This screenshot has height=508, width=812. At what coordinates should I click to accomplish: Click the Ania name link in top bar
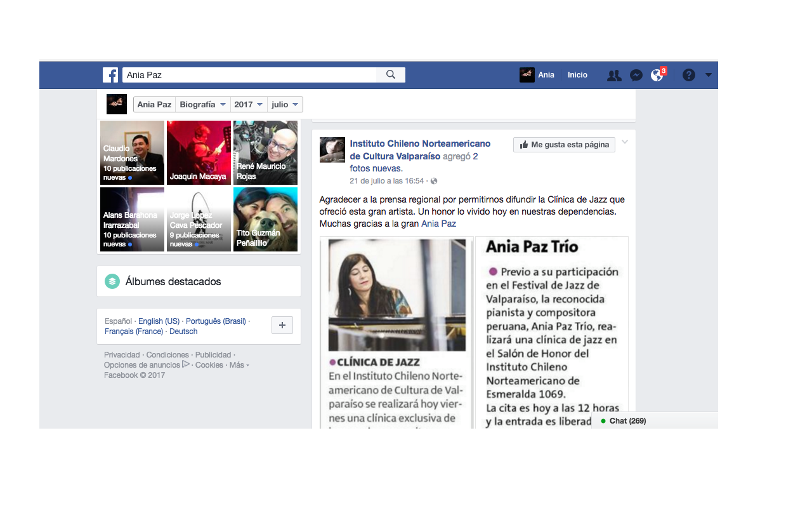(546, 75)
